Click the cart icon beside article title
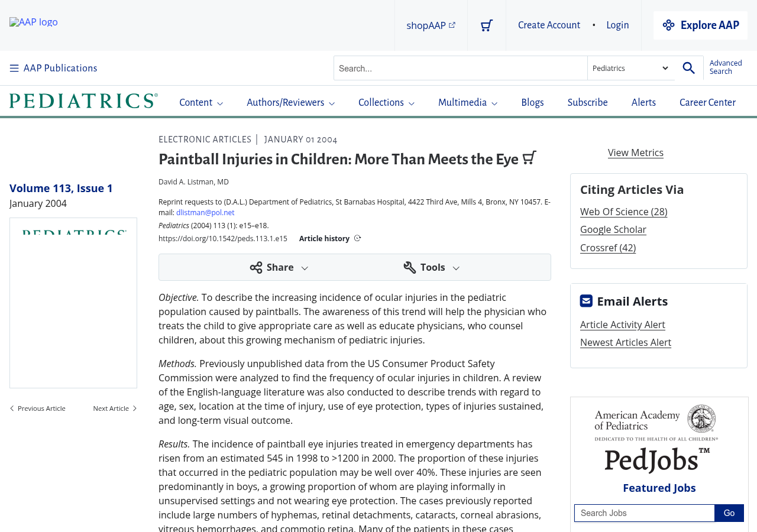This screenshot has width=757, height=532. point(529,158)
